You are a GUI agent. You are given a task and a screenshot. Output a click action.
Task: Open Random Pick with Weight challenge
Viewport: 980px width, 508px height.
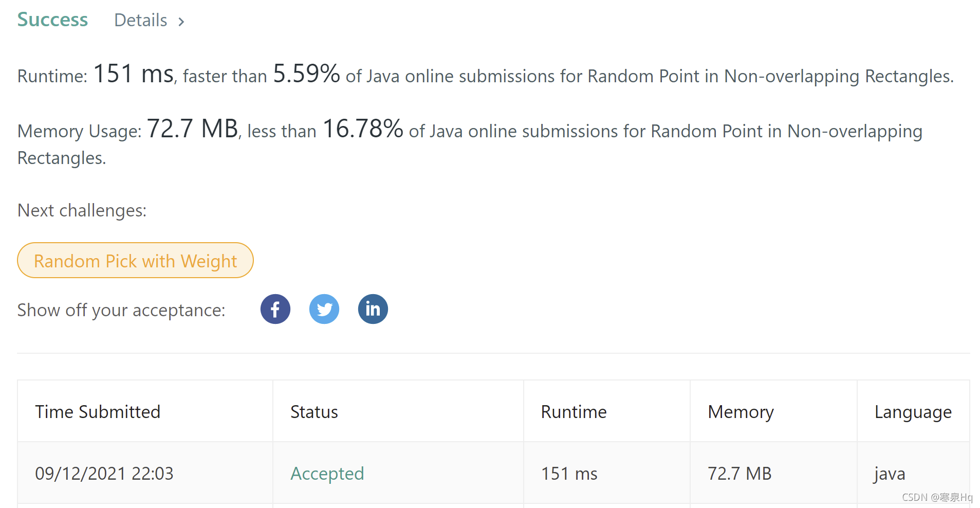point(135,260)
